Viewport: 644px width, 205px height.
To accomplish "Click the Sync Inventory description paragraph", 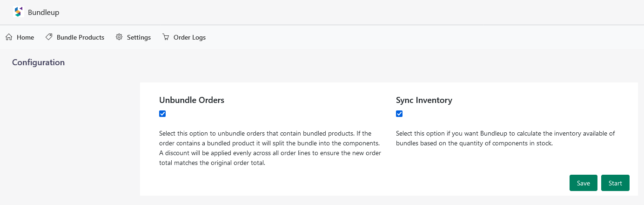I will tap(505, 138).
